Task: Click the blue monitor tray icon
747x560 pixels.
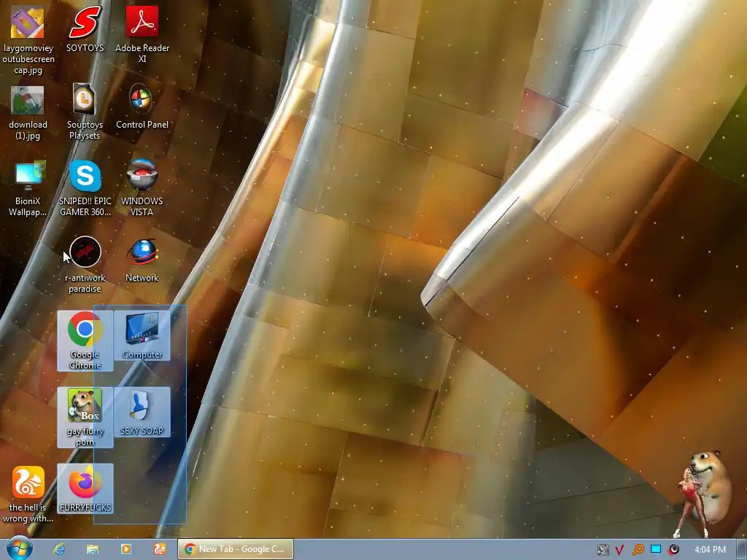Action: click(x=656, y=550)
